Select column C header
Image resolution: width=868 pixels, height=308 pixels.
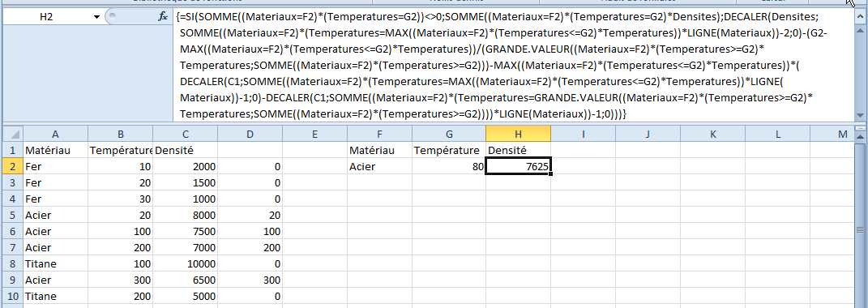point(185,134)
